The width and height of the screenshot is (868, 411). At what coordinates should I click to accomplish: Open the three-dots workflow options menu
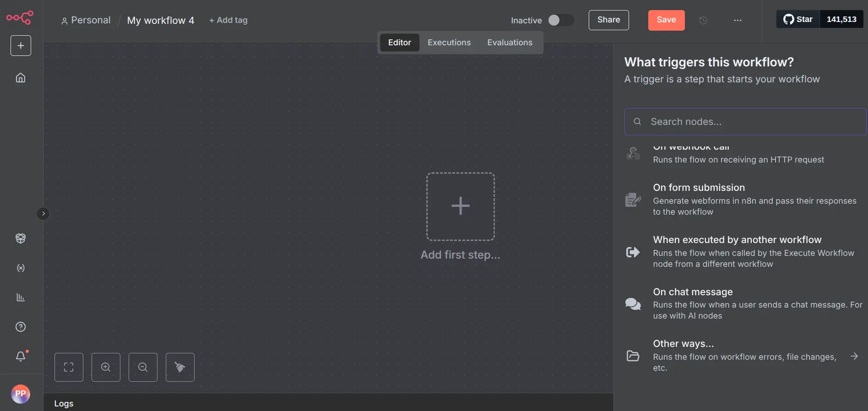click(738, 20)
